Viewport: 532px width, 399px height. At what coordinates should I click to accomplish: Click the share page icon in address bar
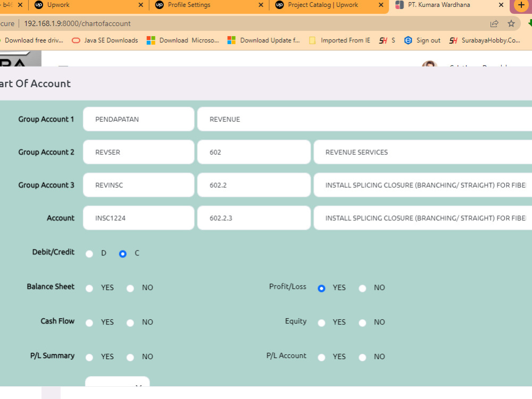coord(494,23)
